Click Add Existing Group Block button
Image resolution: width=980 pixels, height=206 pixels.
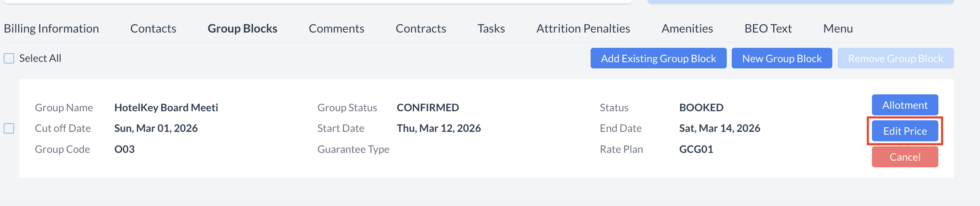tap(658, 59)
